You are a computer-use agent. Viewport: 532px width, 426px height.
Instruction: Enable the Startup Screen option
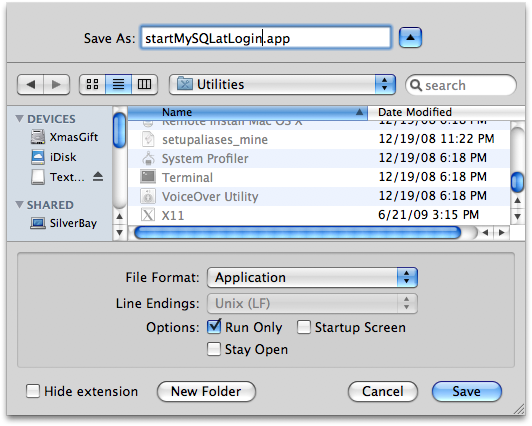304,327
